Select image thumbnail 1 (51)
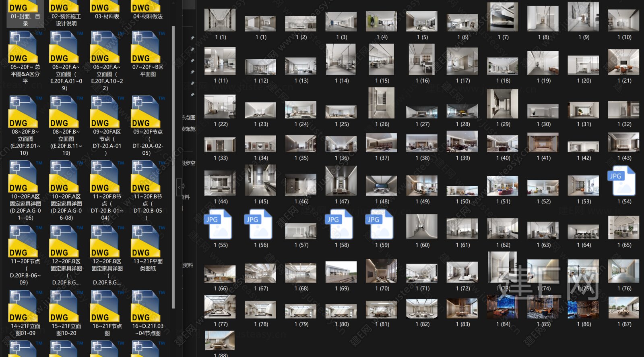The width and height of the screenshot is (644, 357). (502, 186)
